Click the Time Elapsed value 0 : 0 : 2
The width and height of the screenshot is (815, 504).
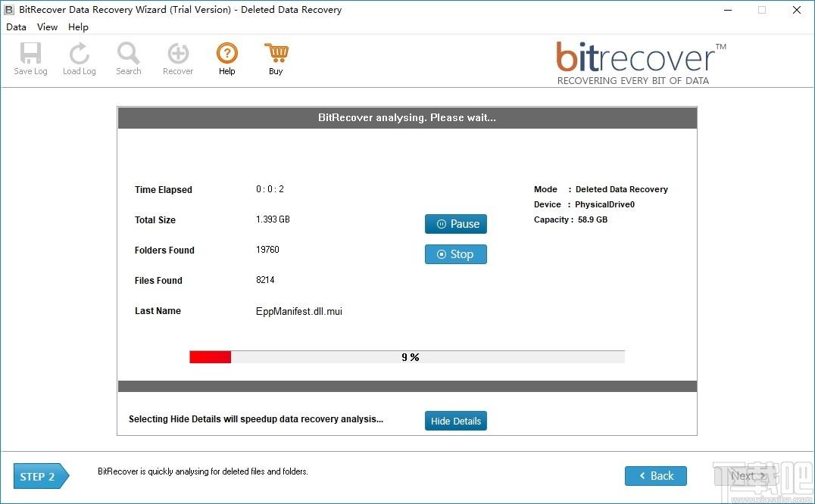pos(270,189)
